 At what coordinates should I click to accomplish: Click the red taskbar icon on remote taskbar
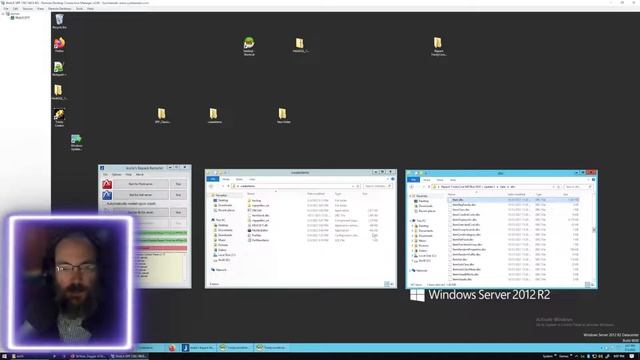172,348
